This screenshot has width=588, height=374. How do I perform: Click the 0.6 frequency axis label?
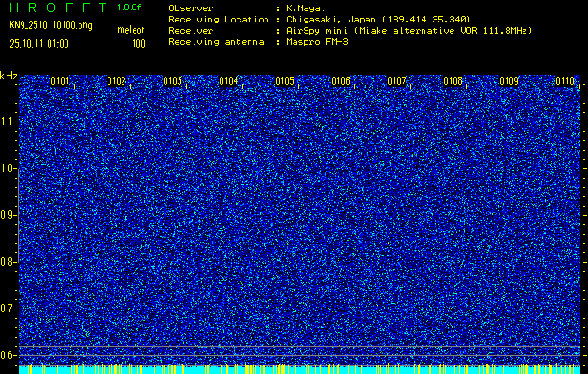[x=8, y=354]
